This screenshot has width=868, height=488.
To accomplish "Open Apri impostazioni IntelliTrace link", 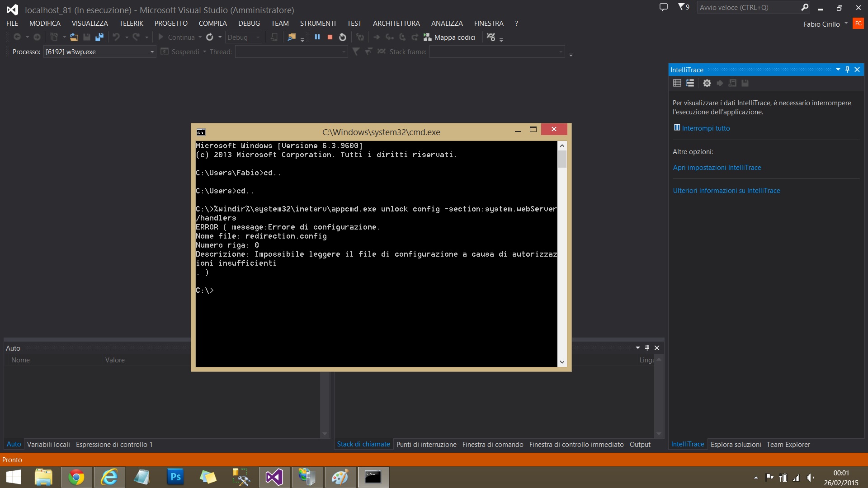I will point(717,168).
